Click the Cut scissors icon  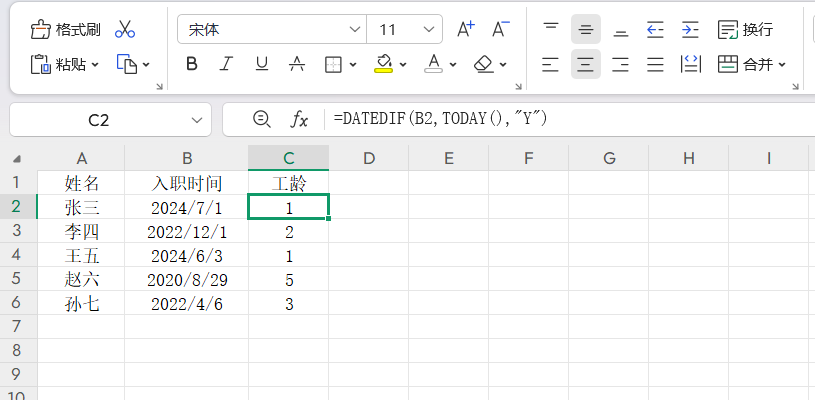125,29
